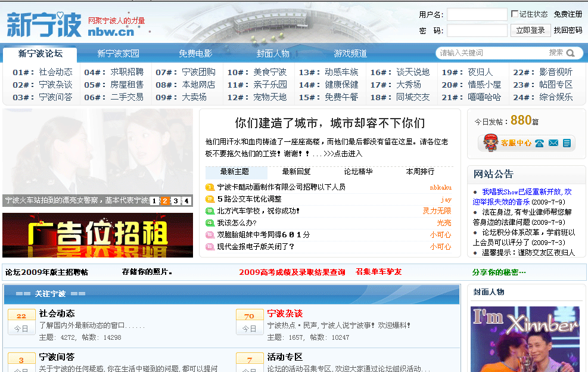Open the 法在身边 lawyer help announcement
This screenshot has height=372, width=588.
(522, 217)
